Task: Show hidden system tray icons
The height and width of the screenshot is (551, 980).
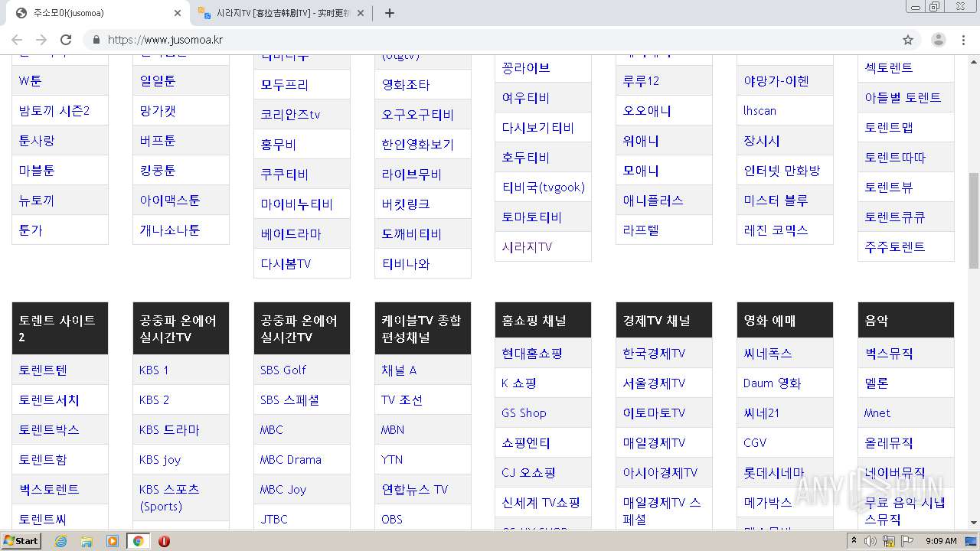Action: click(x=854, y=541)
